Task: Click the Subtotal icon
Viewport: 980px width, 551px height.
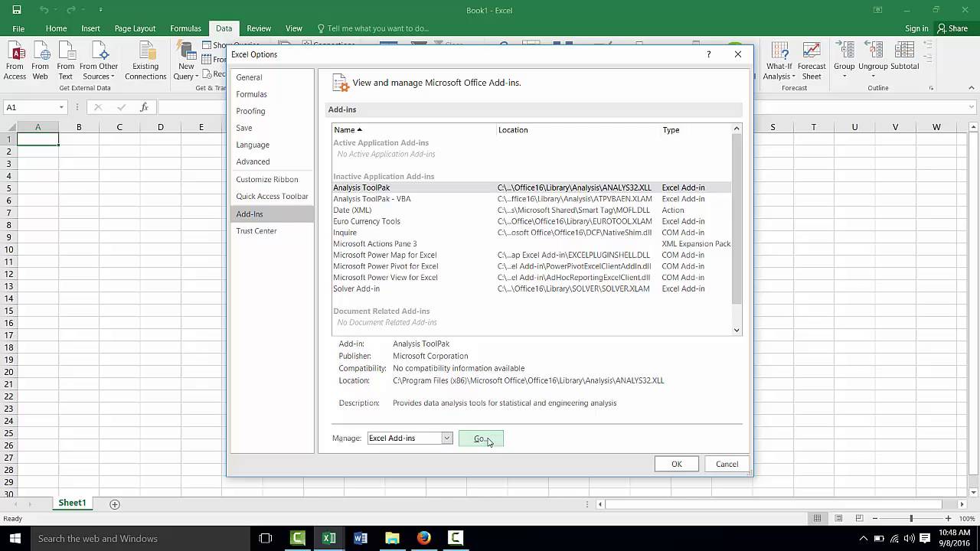Action: pos(904,61)
